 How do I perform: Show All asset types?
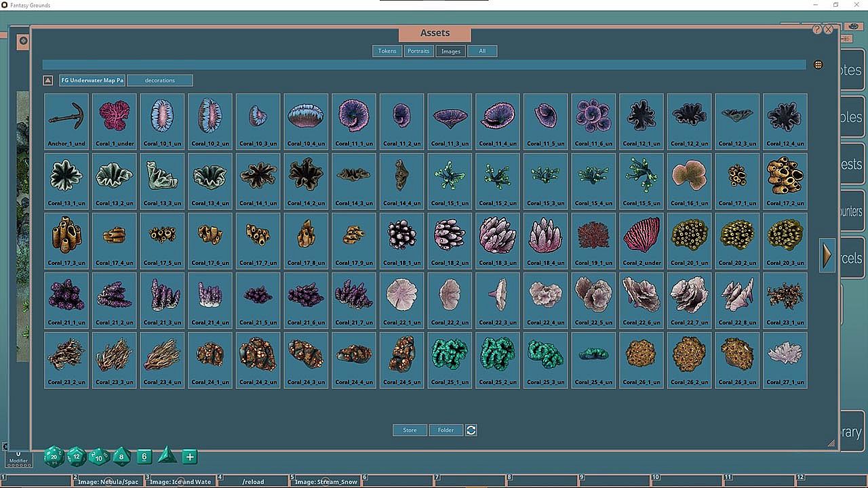(482, 51)
